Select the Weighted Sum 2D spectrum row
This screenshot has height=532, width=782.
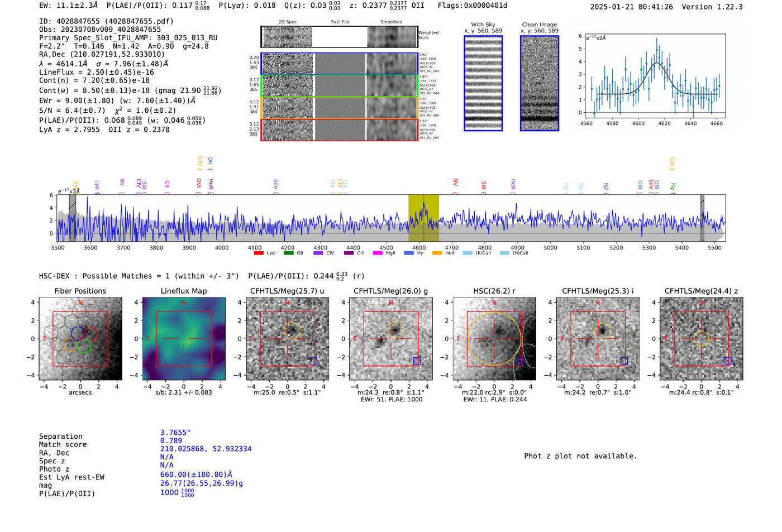[339, 37]
